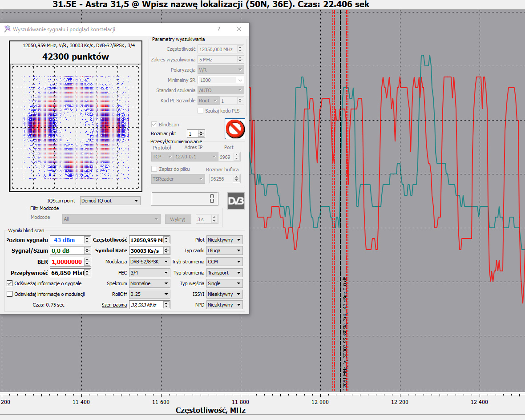Open the ISSYI dropdown

(x=224, y=294)
